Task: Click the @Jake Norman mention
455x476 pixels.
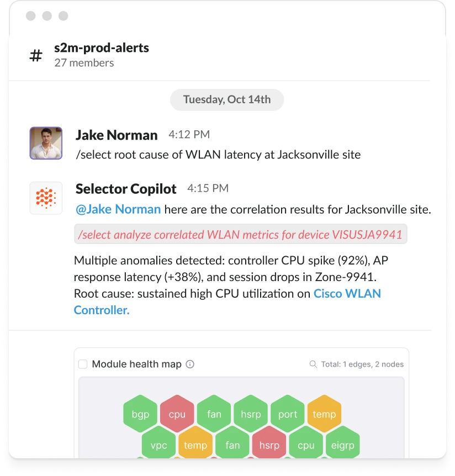Action: (118, 209)
